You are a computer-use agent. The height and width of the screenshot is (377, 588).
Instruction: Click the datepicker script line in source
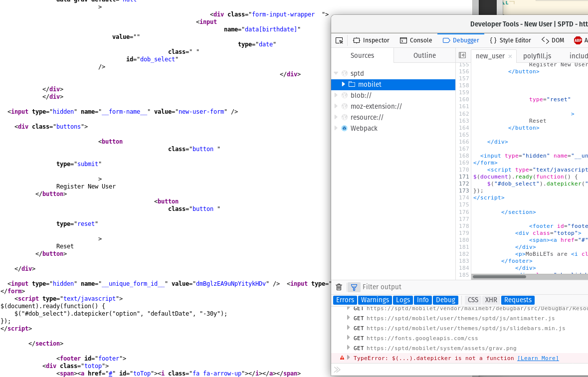pos(121,314)
